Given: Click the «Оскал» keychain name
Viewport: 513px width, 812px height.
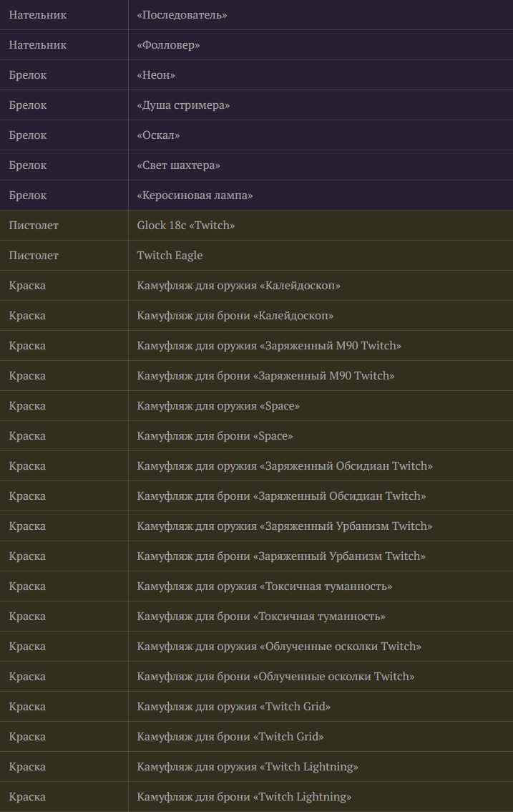Looking at the screenshot, I should pos(158,135).
